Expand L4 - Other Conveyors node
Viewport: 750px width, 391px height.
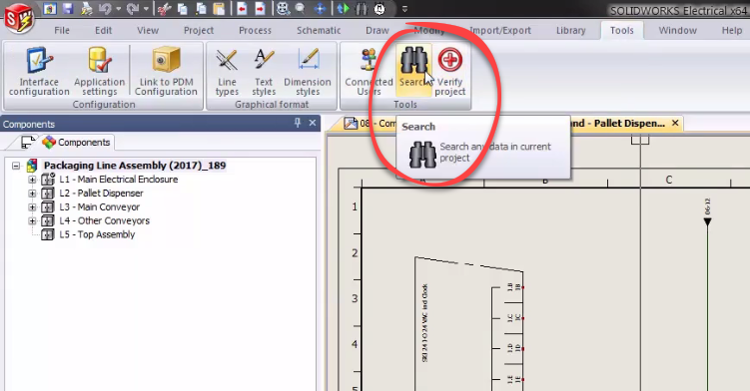coord(32,221)
